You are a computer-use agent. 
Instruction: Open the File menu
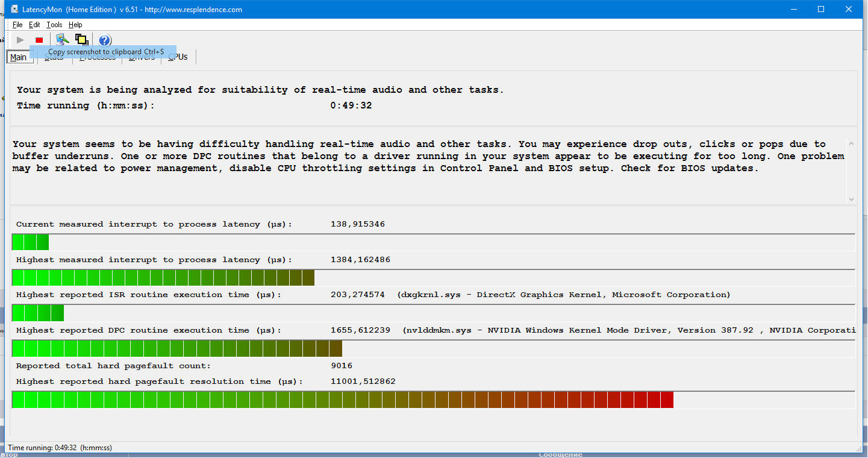[17, 25]
